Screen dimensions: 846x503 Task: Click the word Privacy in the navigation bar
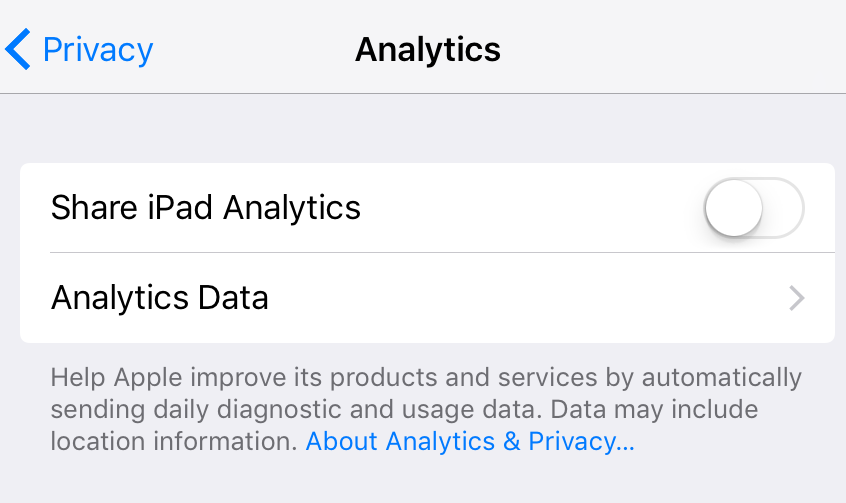pyautogui.click(x=98, y=49)
